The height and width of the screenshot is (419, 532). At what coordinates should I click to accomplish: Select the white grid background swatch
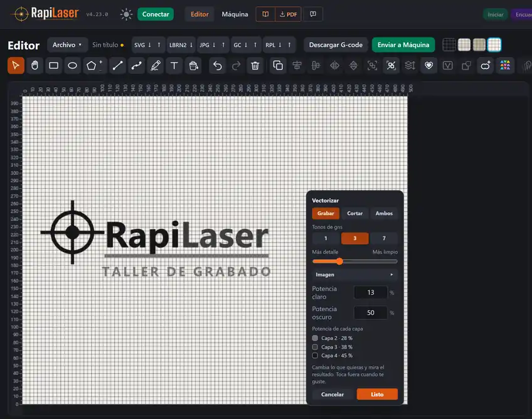(494, 45)
